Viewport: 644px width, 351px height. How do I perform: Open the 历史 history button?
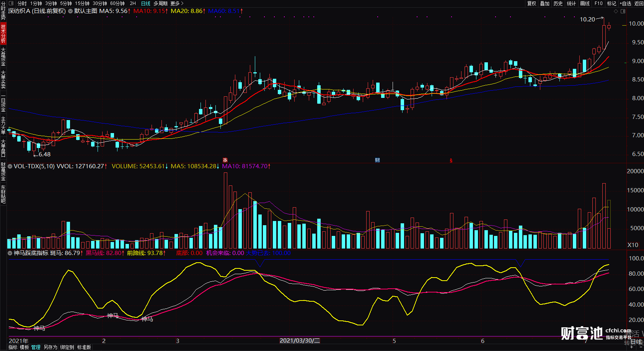coord(558,3)
